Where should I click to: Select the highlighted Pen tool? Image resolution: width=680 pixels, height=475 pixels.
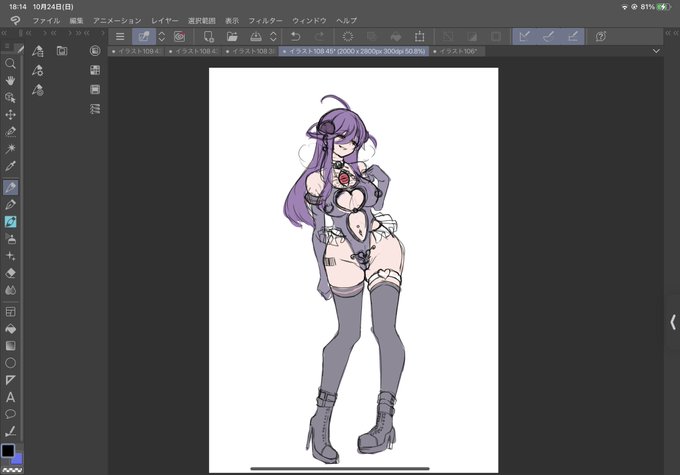10,187
